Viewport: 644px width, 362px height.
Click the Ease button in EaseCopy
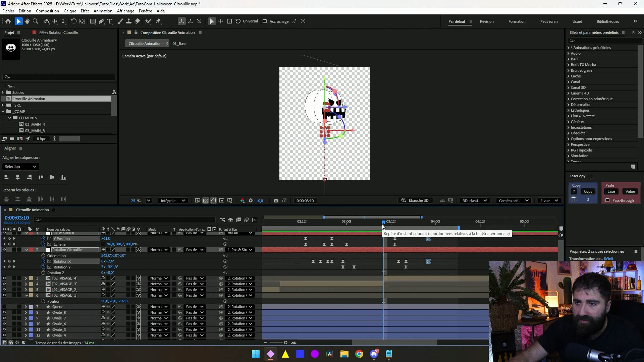point(611,191)
